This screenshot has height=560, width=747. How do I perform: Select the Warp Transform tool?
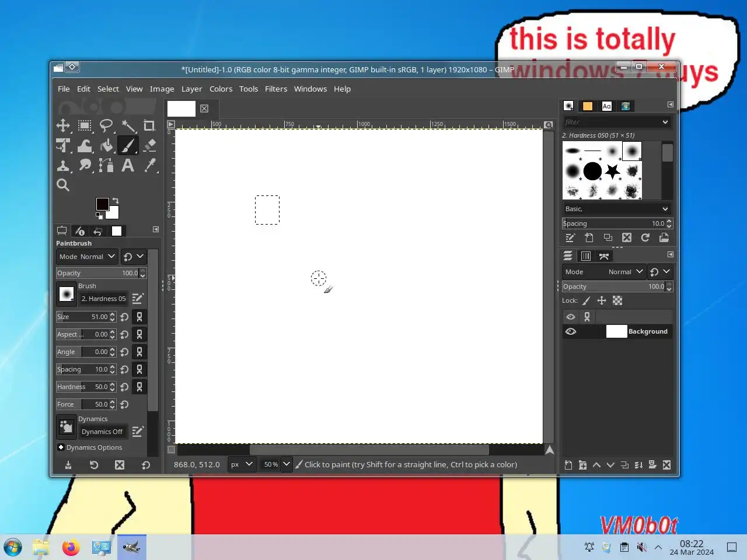pyautogui.click(x=85, y=145)
